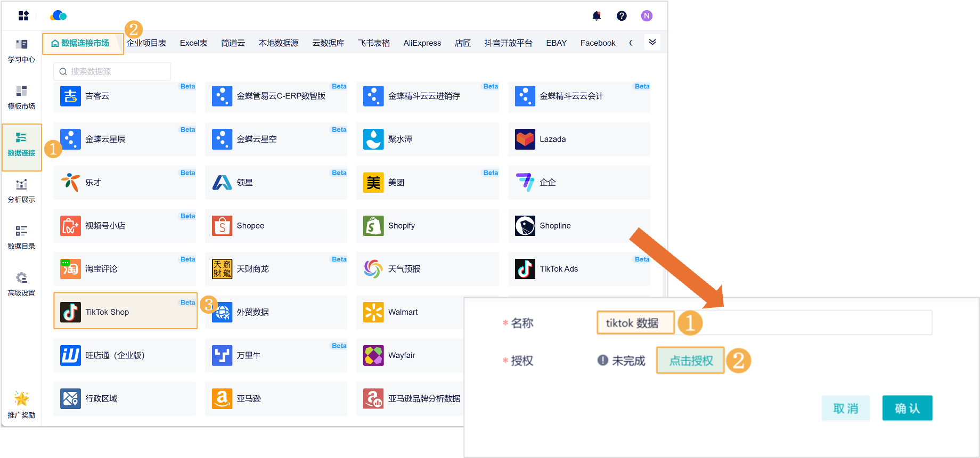Viewport: 980px width, 458px height.
Task: Click 推广奖励 star icon
Action: click(21, 405)
